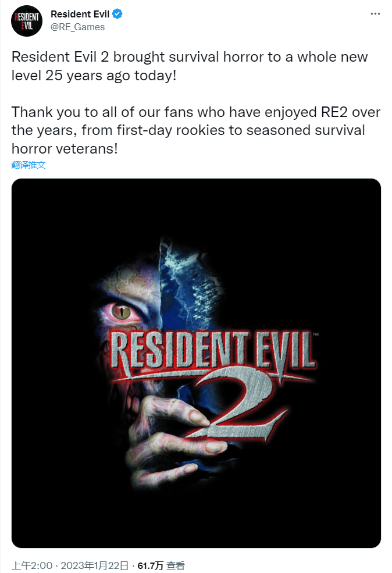Screen dimensions: 392x573
Task: Click the 2023年1月22日 date text
Action: pyautogui.click(x=95, y=565)
